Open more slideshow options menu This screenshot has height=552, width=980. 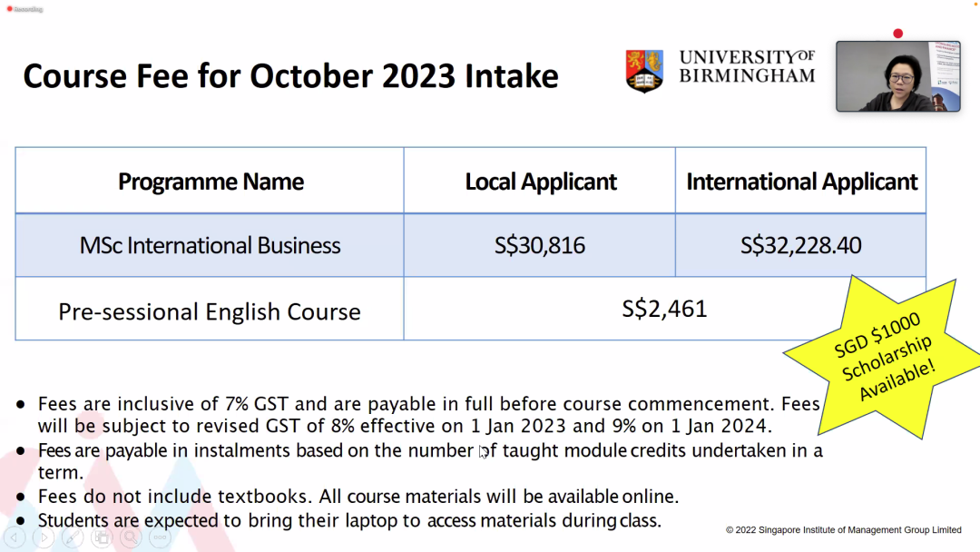click(160, 537)
